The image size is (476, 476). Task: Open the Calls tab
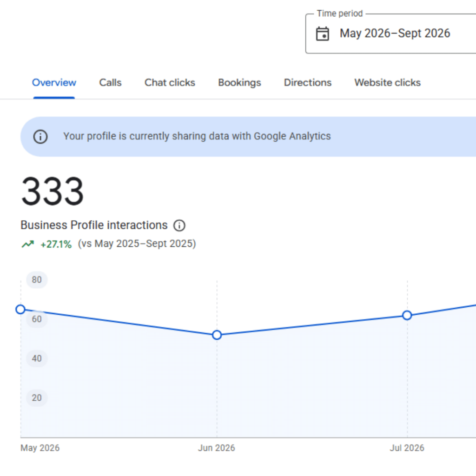point(110,83)
